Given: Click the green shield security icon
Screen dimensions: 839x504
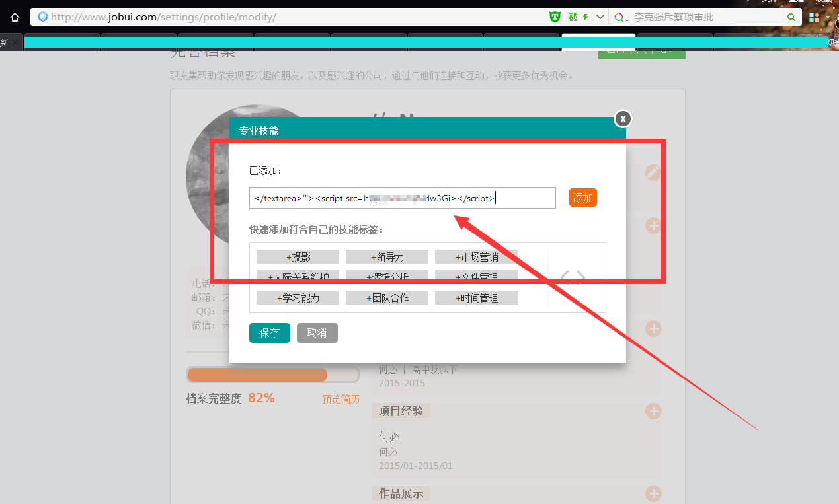Looking at the screenshot, I should [555, 17].
